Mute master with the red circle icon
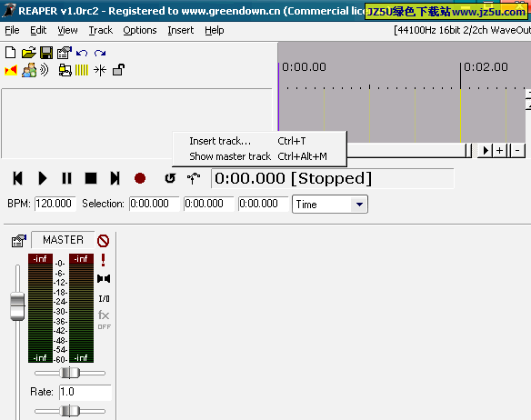Screen dimensions: 531x420 point(104,241)
